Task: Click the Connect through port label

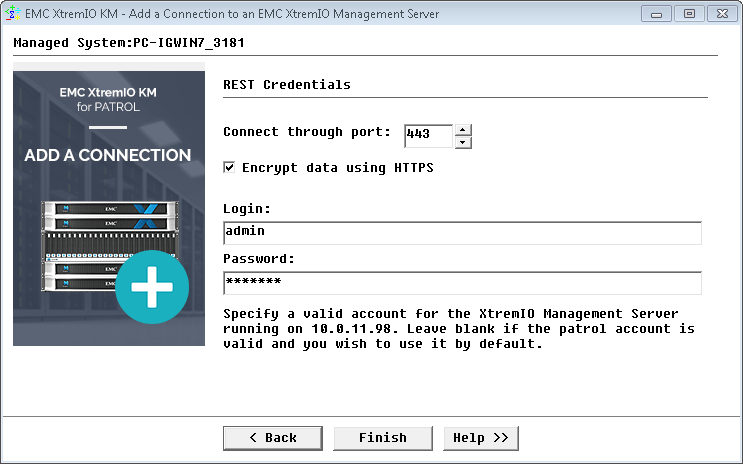Action: point(307,132)
